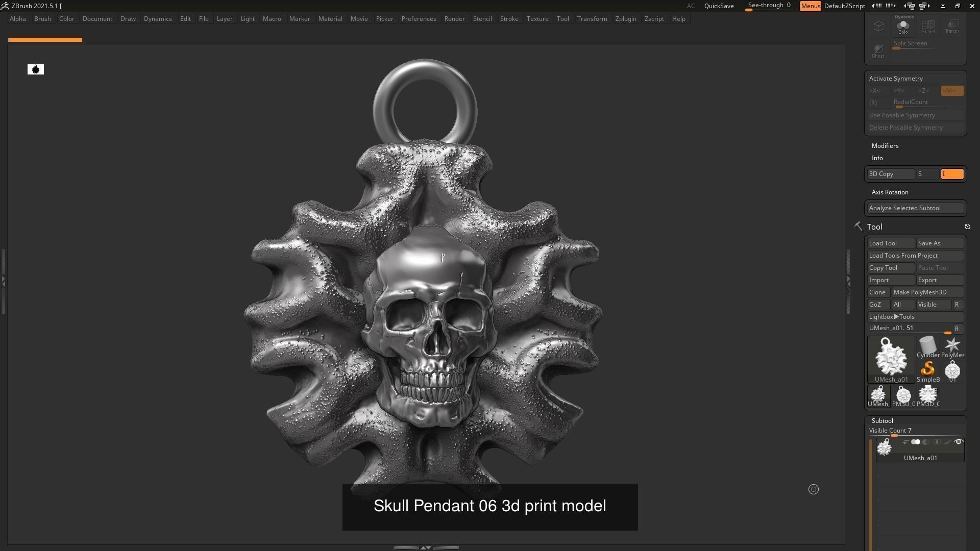Click Analyze Selected Subtool
Image resolution: width=980 pixels, height=551 pixels.
916,208
